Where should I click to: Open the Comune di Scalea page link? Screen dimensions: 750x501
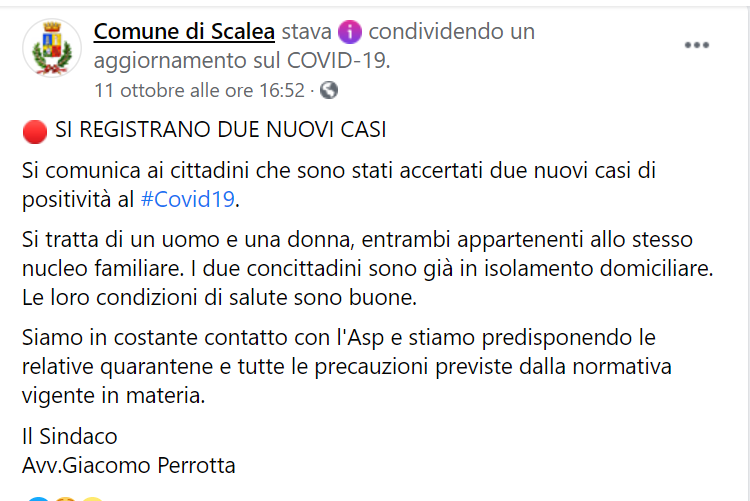coord(184,32)
